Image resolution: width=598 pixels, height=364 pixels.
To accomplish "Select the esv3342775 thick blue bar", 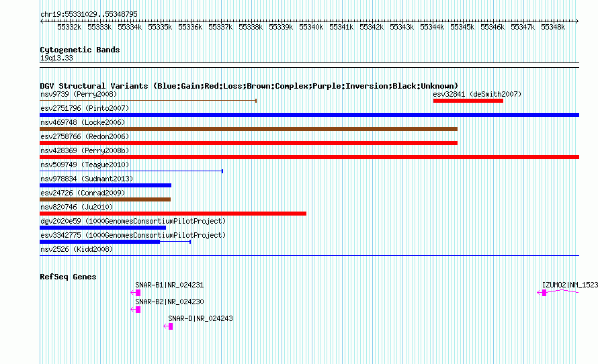I will [99, 242].
